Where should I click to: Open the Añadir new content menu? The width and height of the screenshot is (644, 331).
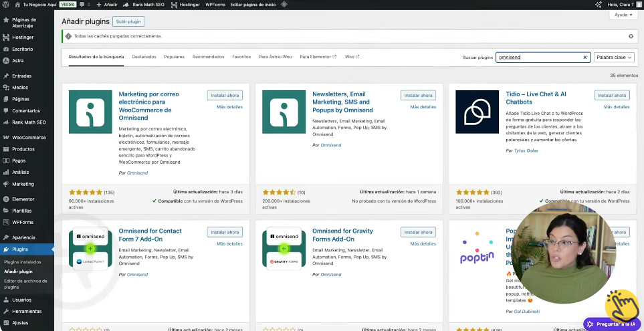click(107, 5)
